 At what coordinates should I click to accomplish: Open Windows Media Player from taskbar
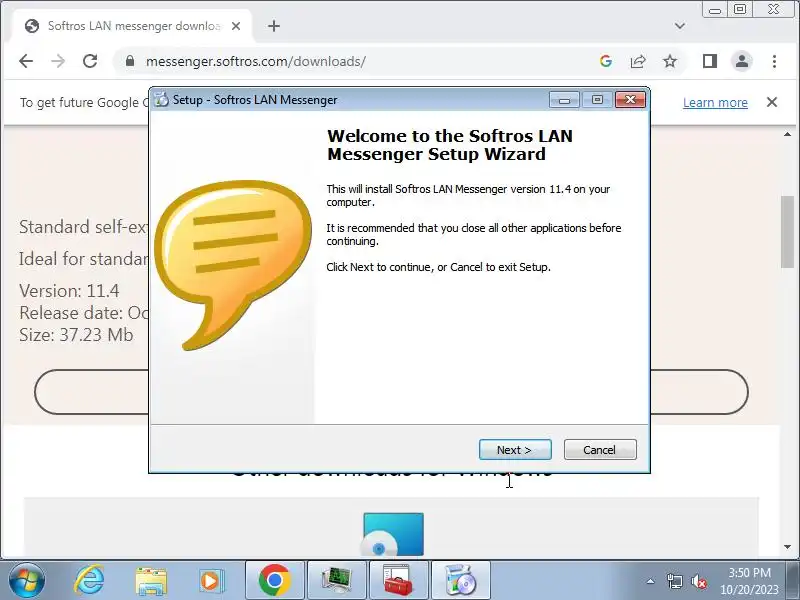coord(211,581)
